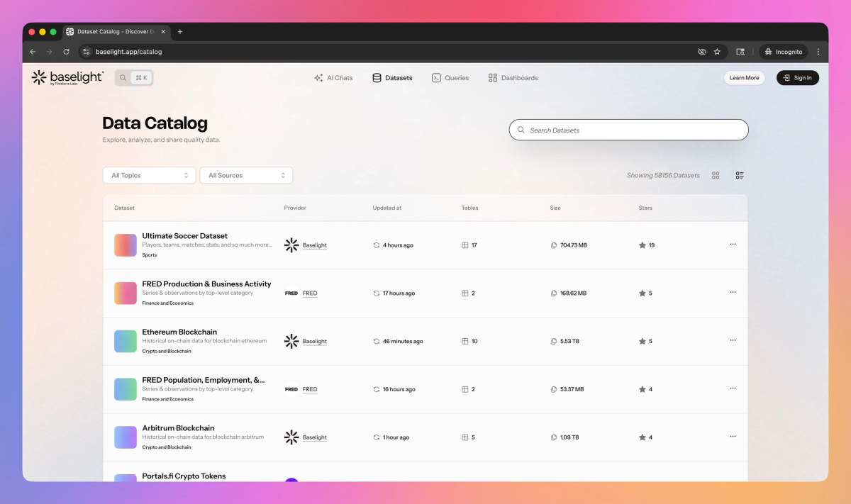Click the site information icon in address bar
The width and height of the screenshot is (851, 504).
click(x=87, y=52)
